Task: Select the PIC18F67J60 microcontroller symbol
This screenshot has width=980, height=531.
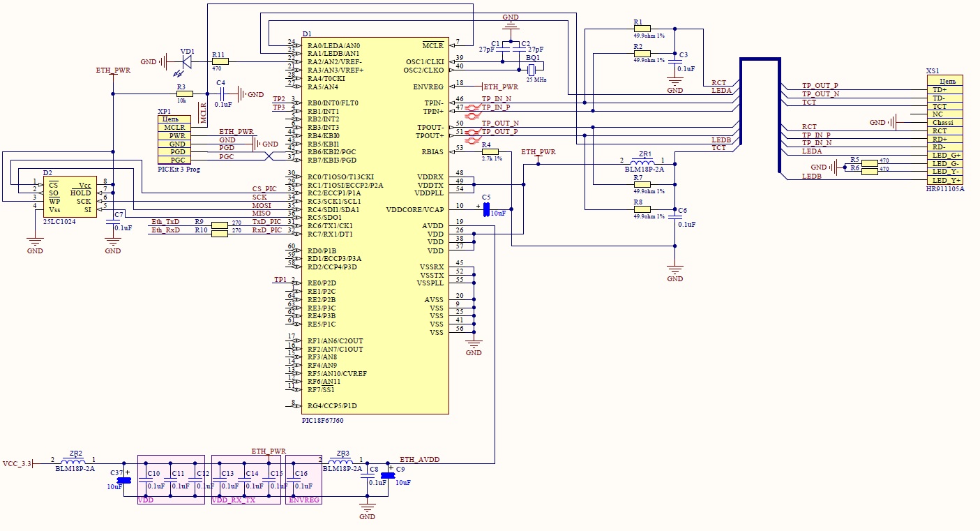Action: click(x=377, y=223)
